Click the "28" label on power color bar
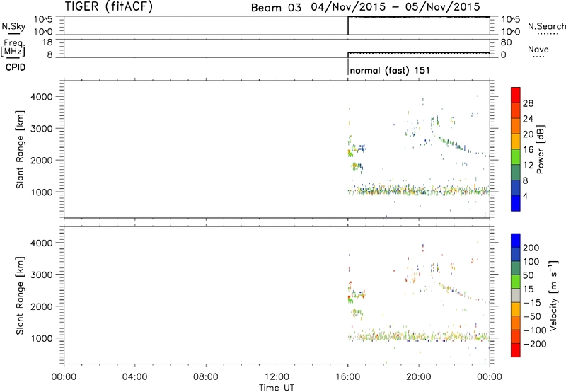The height and width of the screenshot is (392, 566). [x=528, y=103]
